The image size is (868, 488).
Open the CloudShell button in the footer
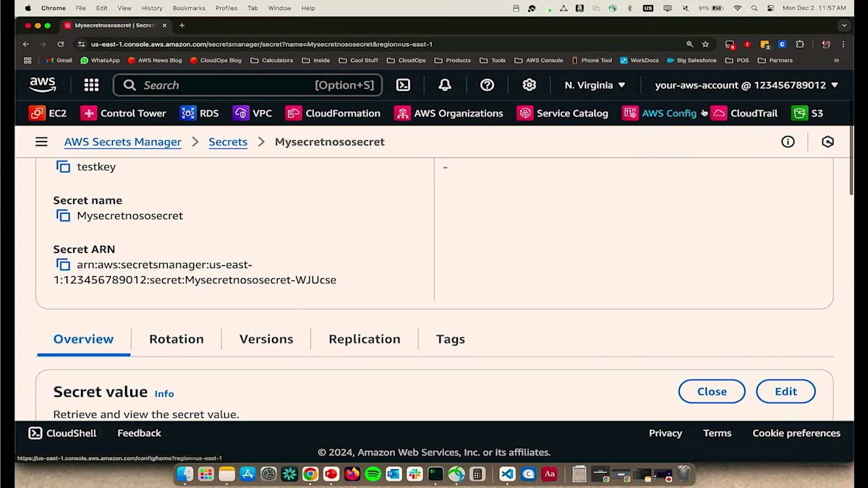point(62,433)
